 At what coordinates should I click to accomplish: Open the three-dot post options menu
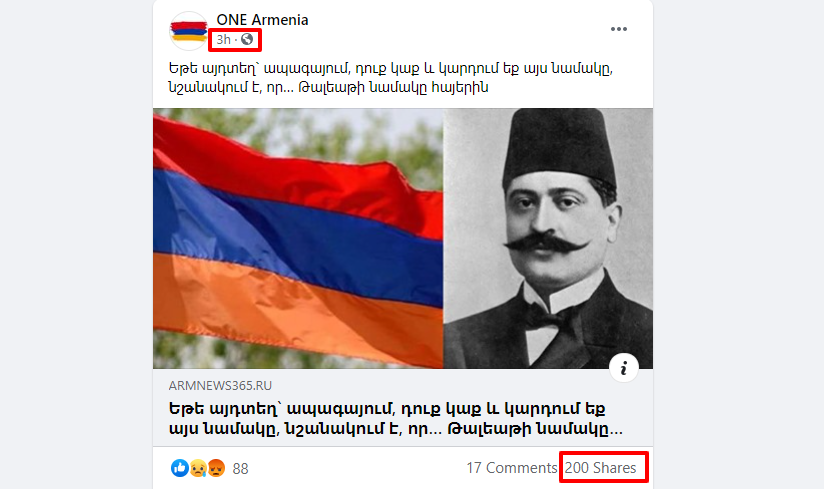click(619, 29)
